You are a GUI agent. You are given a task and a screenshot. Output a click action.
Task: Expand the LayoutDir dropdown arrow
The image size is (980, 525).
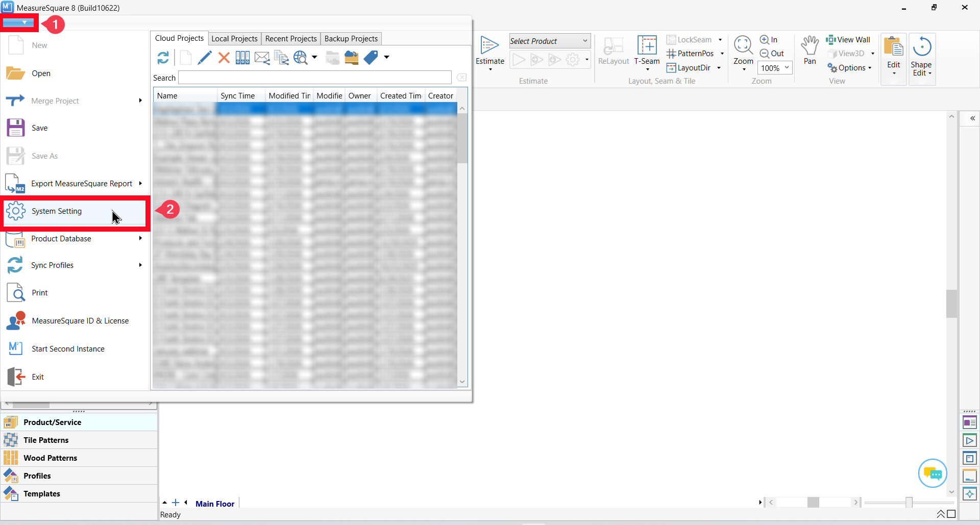coord(719,68)
